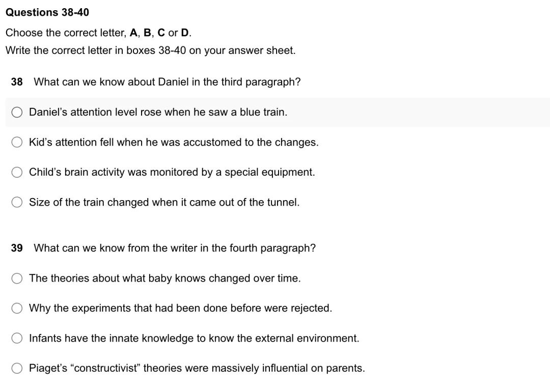Click the bold question number 38
The height and width of the screenshot is (392, 550).
[17, 82]
